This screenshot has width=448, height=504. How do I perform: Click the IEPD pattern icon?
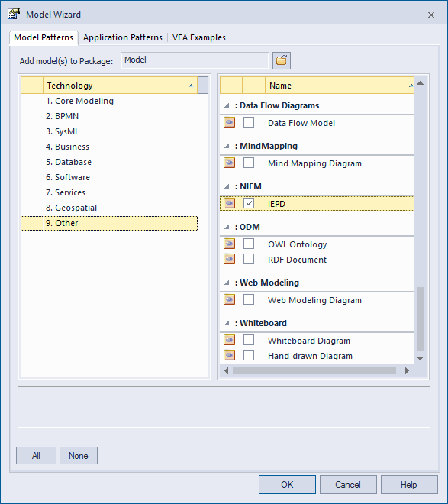click(x=229, y=203)
